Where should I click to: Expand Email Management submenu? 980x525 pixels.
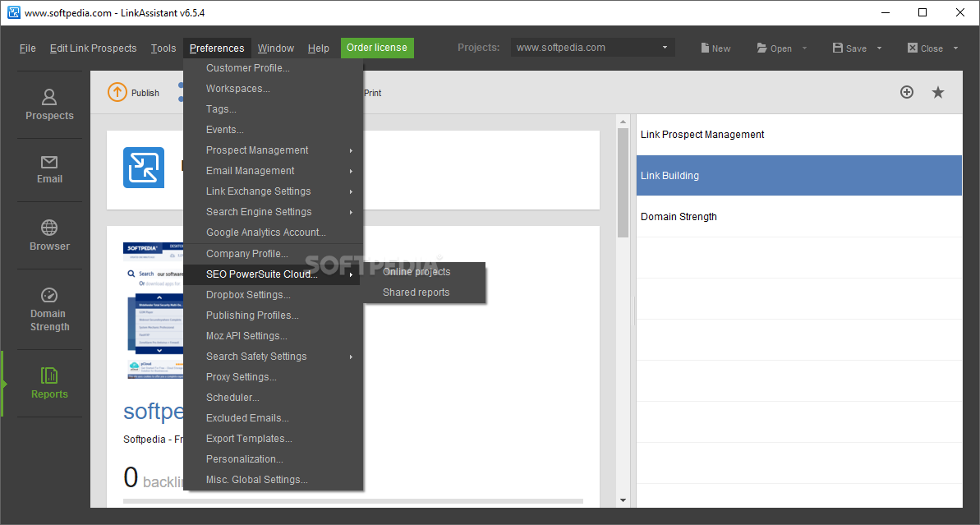click(273, 171)
